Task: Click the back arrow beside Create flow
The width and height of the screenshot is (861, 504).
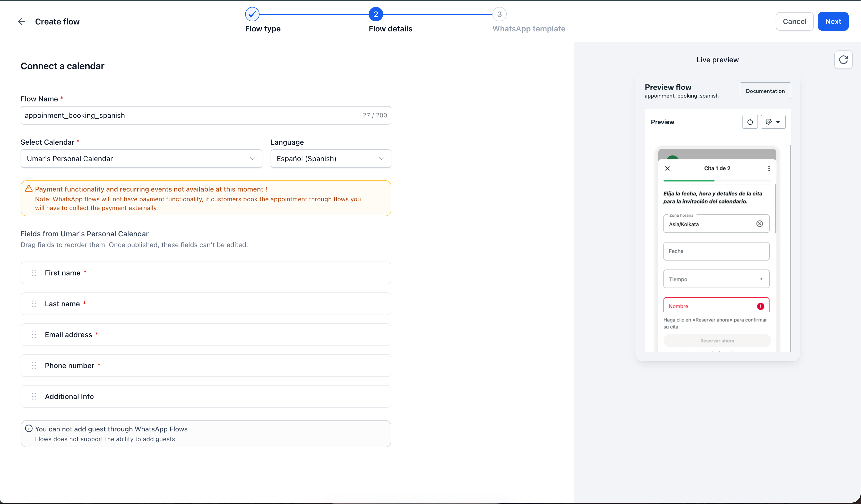Action: click(22, 22)
